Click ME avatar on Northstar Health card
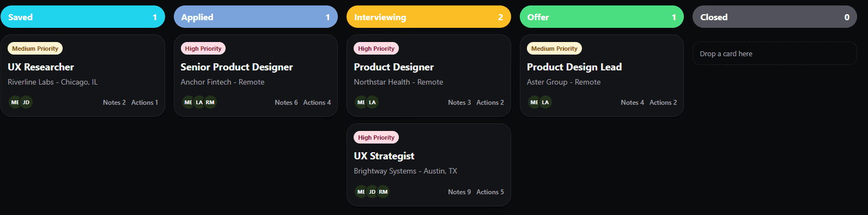Image resolution: width=868 pixels, height=215 pixels. [361, 102]
